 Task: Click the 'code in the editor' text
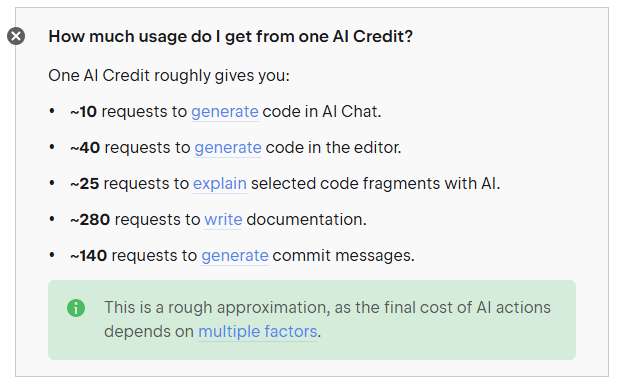point(333,148)
